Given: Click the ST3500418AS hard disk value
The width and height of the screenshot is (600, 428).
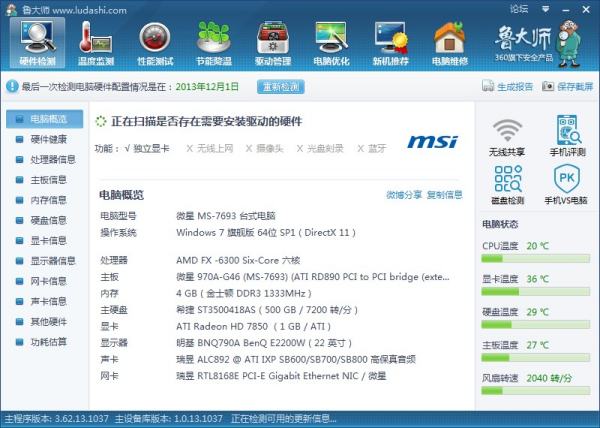Looking at the screenshot, I should 267,310.
